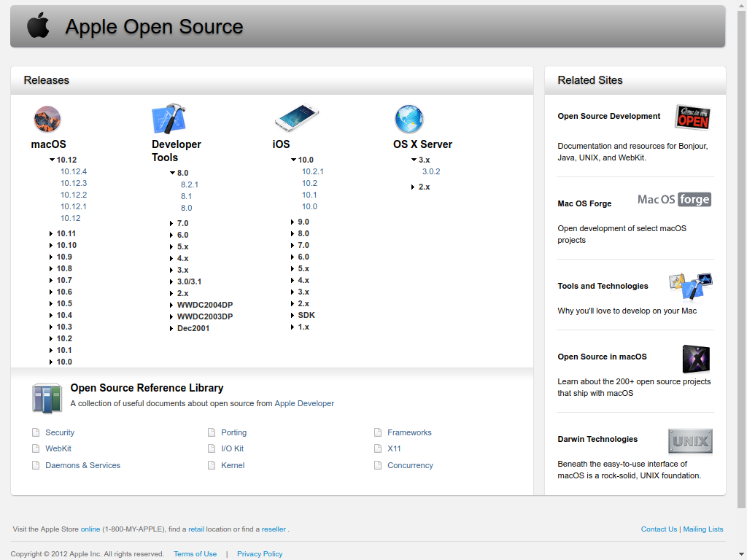747x560 pixels.
Task: Open the Mailing Lists link
Action: (x=703, y=529)
